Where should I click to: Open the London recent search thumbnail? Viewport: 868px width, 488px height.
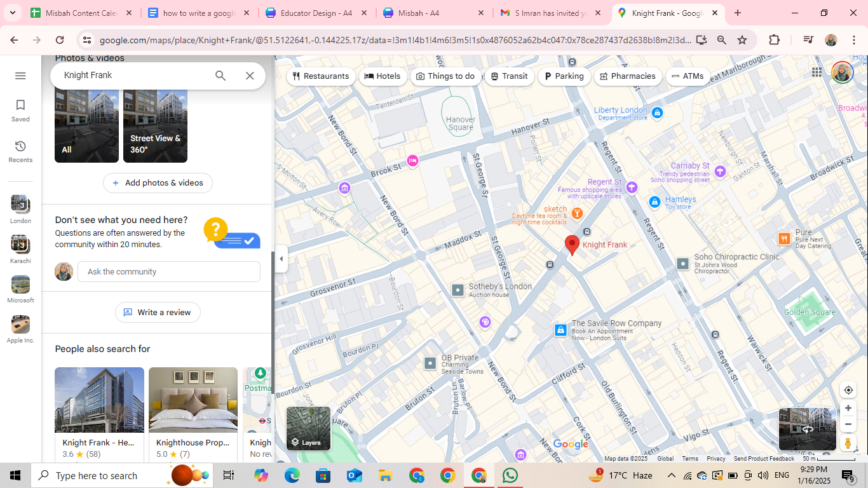(20, 210)
